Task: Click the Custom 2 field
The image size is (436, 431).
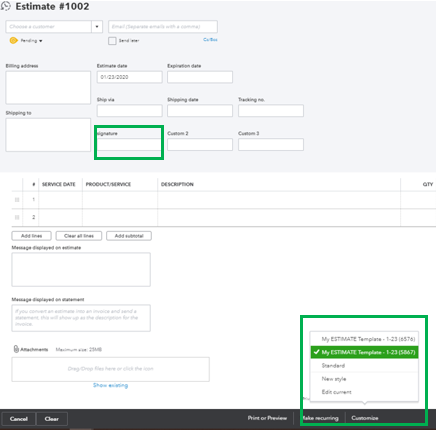Action: click(200, 145)
